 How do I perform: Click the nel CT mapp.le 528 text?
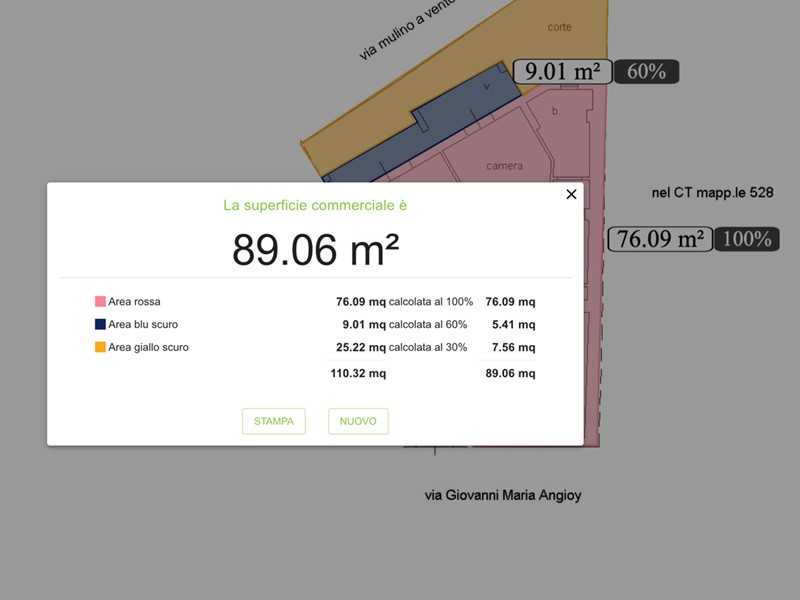pyautogui.click(x=713, y=193)
